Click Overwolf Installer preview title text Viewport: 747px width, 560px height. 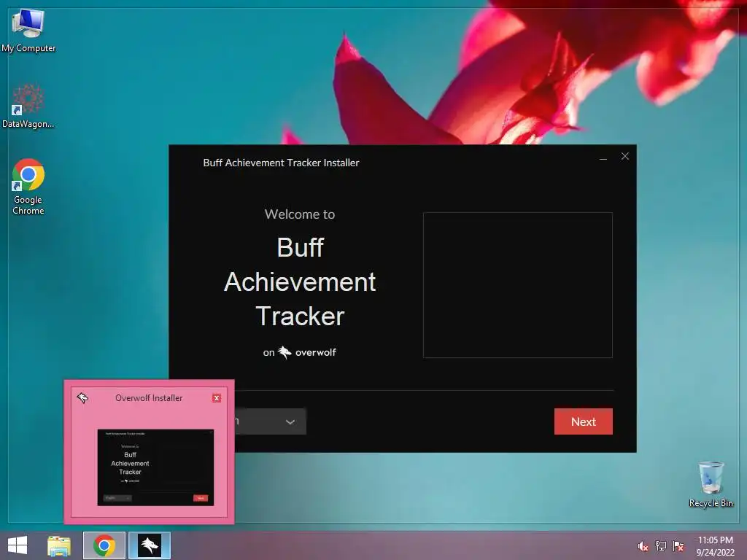(x=149, y=398)
